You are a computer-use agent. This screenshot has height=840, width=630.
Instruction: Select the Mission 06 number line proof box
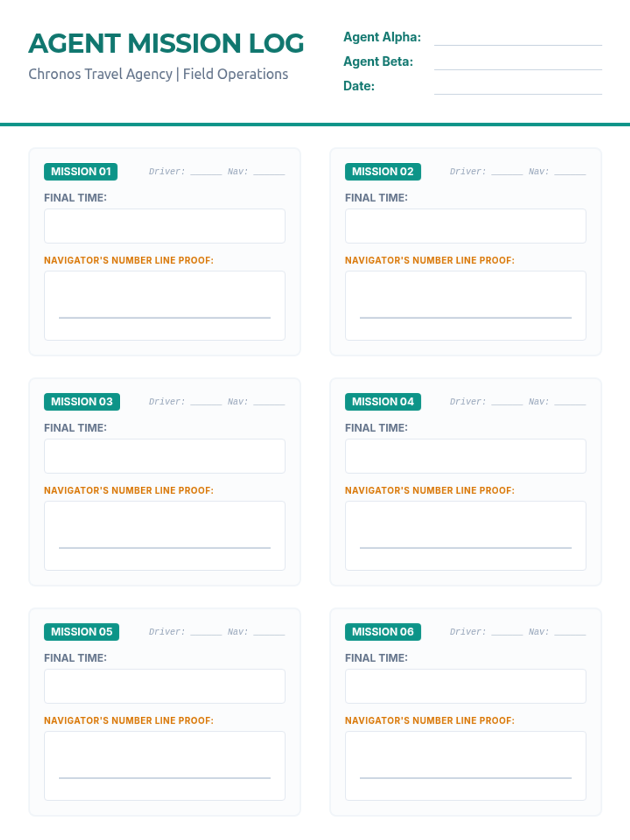tap(465, 765)
